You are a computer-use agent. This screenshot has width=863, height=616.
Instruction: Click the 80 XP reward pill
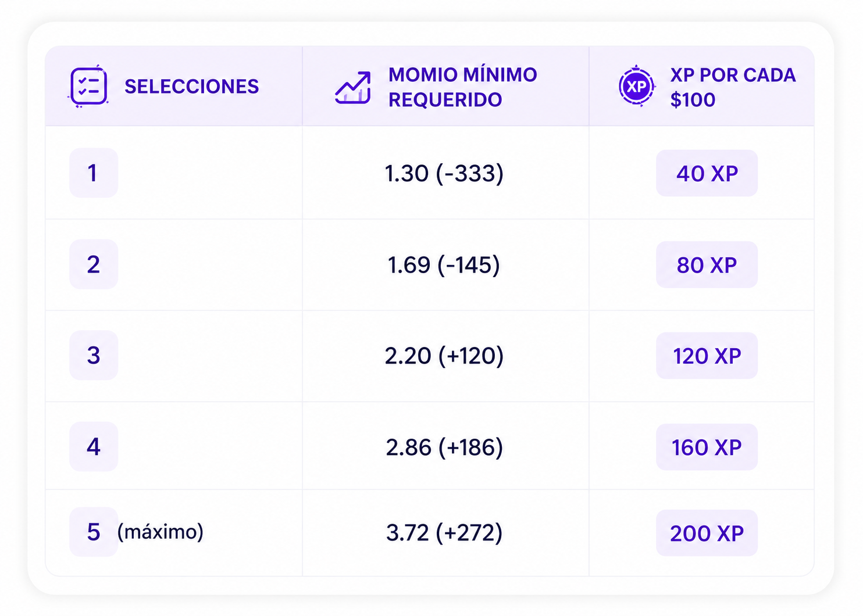coord(707,264)
